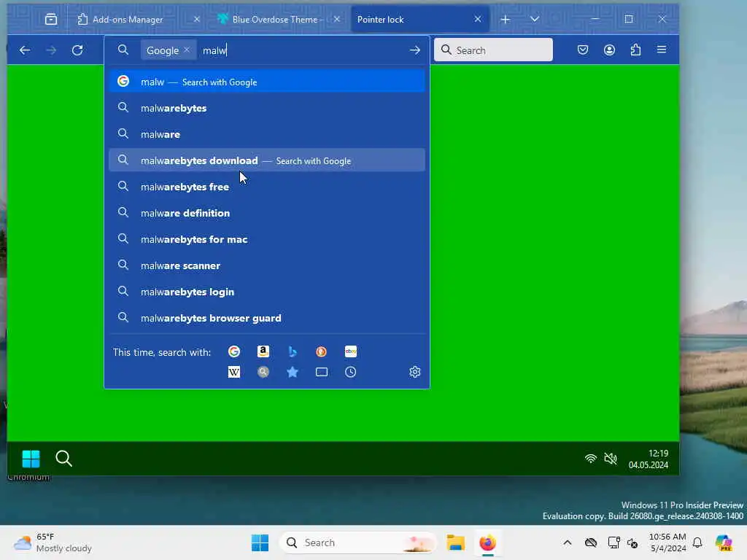747x560 pixels.
Task: Click the Firefox View icon in the tab strip
Action: click(51, 19)
